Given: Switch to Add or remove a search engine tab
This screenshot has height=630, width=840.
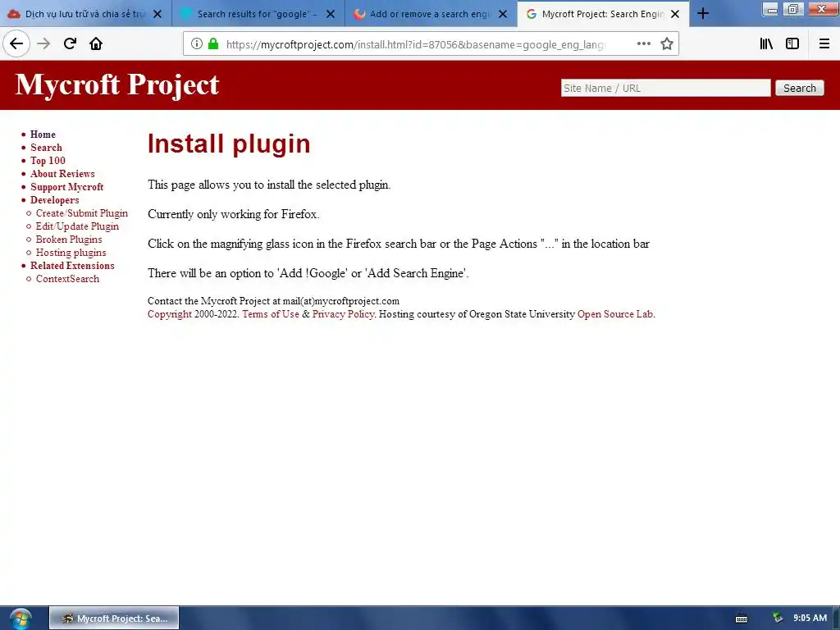Looking at the screenshot, I should (x=430, y=14).
